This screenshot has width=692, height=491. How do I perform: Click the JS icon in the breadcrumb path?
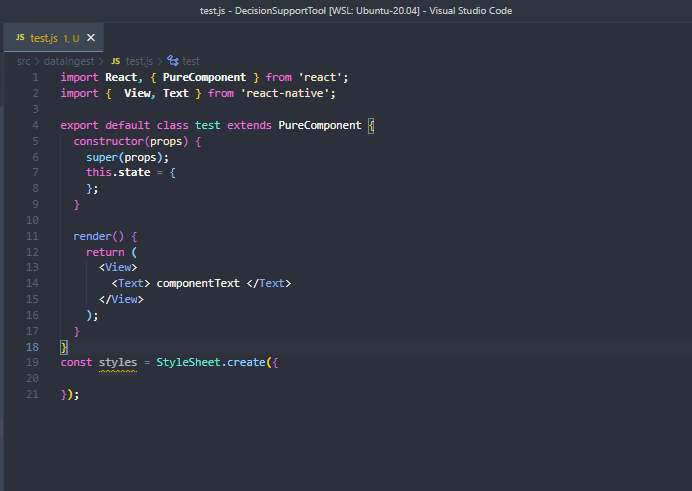click(x=116, y=61)
